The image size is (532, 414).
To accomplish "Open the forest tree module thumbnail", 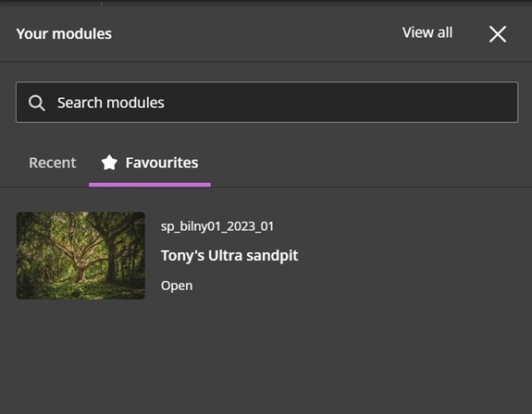I will pyautogui.click(x=80, y=255).
